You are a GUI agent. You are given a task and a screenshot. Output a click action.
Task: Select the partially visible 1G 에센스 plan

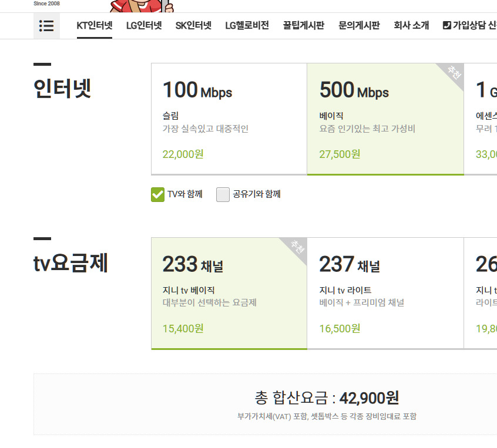[482, 119]
